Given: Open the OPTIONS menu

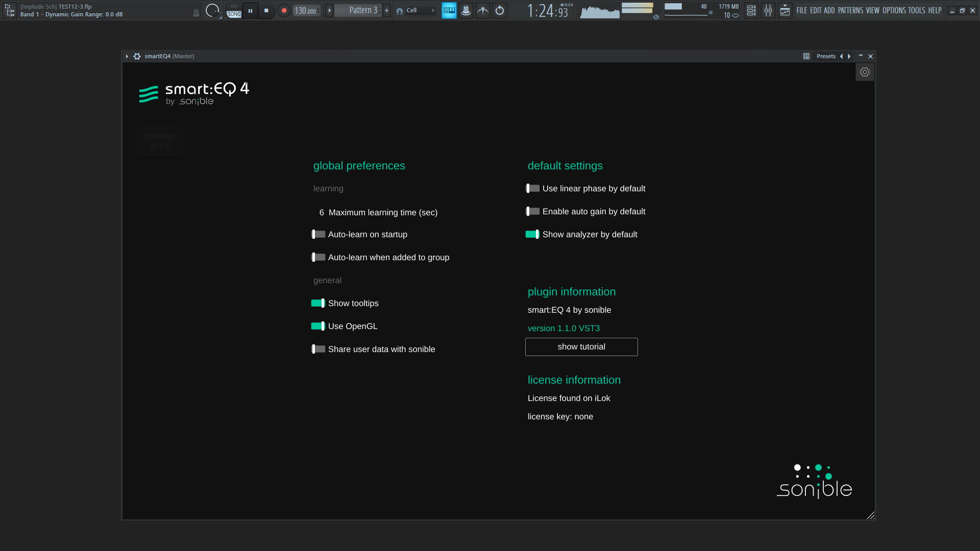Looking at the screenshot, I should click(x=894, y=10).
